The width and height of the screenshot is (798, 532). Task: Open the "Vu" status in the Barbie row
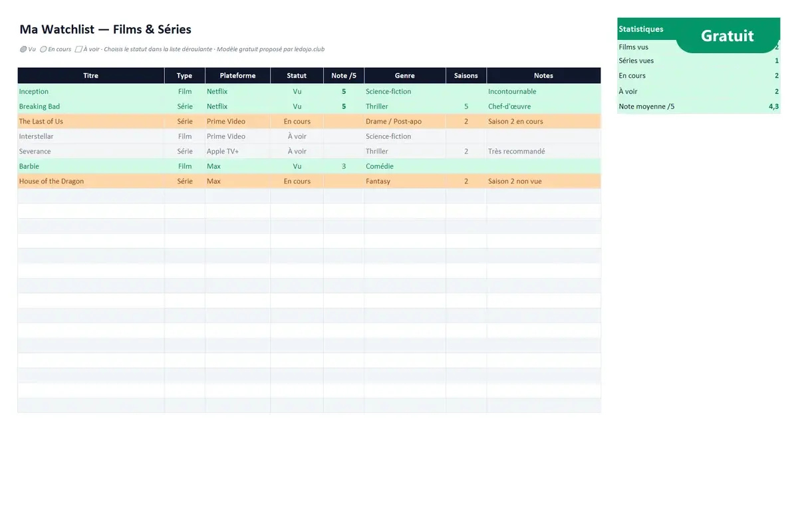coord(297,166)
